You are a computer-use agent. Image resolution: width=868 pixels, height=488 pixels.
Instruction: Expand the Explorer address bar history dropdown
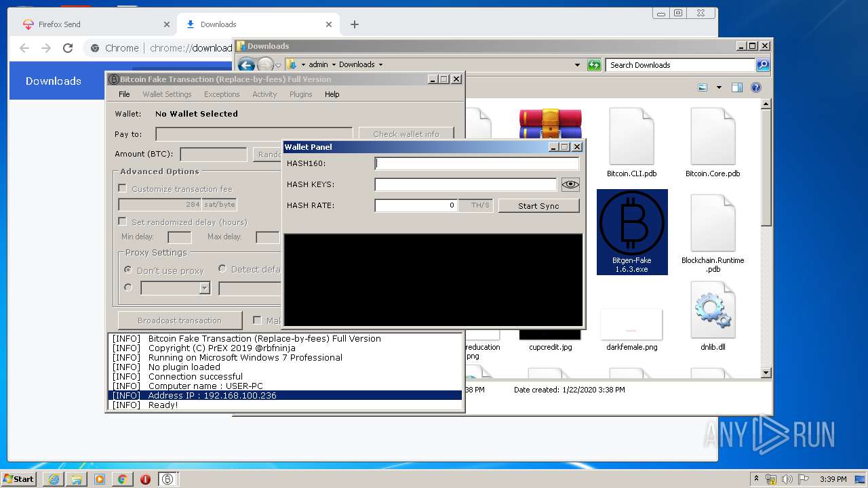tap(577, 65)
